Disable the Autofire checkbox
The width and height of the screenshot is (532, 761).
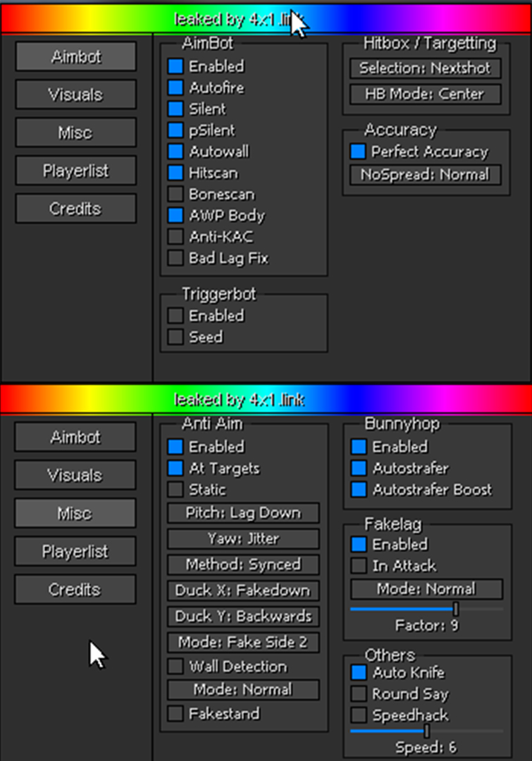tap(175, 88)
